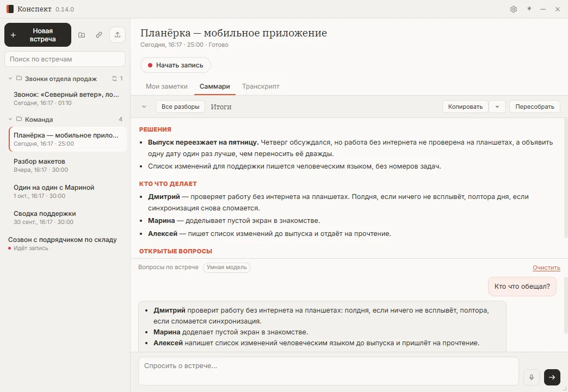Select the Саммари tab
The image size is (568, 392).
215,86
